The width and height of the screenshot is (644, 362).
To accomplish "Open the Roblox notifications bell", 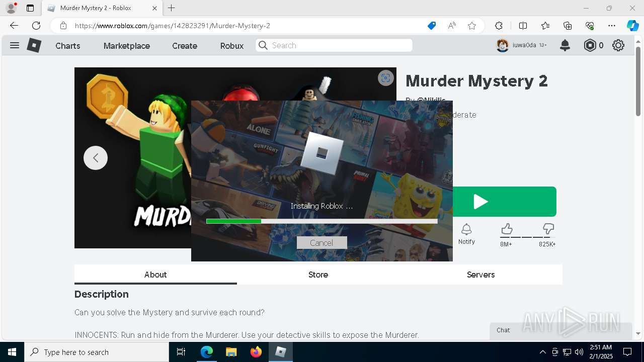I will click(x=565, y=45).
